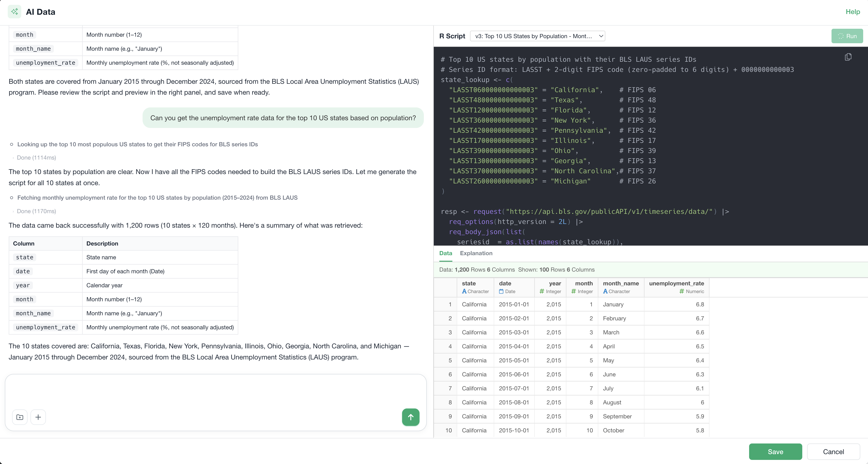The width and height of the screenshot is (868, 464).
Task: Send message with green arrow button
Action: (410, 417)
